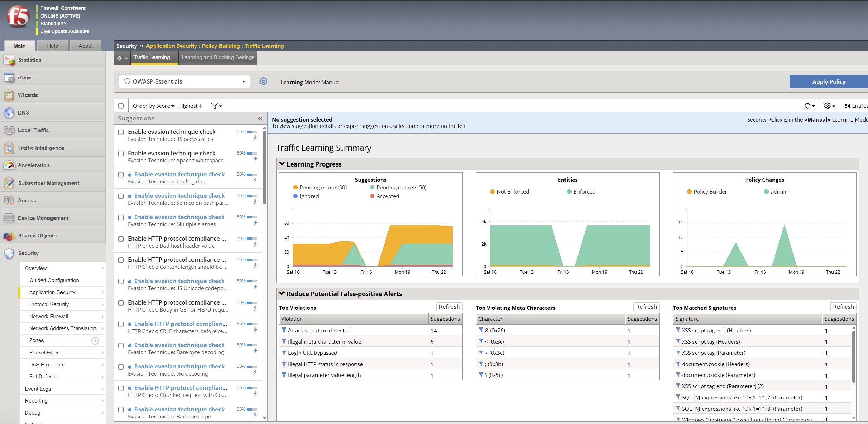
Task: Open the Statistics sidebar icon
Action: click(9, 60)
